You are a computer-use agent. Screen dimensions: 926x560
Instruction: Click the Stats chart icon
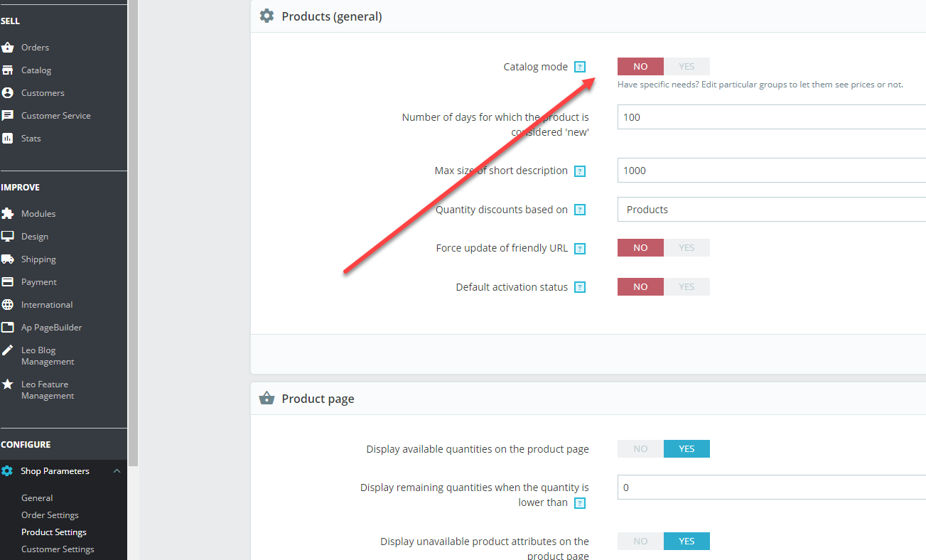pos(8,139)
